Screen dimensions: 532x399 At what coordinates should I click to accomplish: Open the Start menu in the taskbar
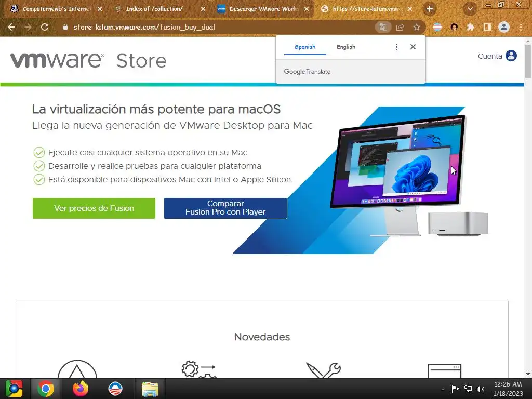coord(14,389)
